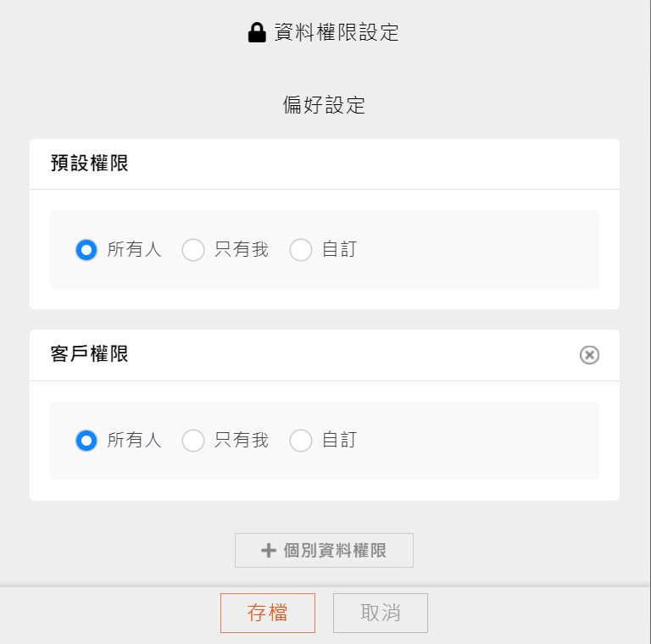Save settings with the 存檔 button
This screenshot has width=651, height=644.
(268, 613)
